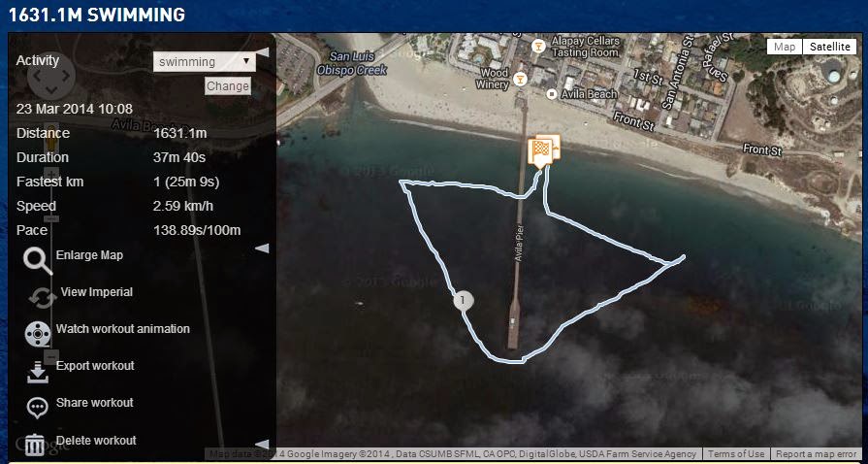Open the Share workout link
868x464 pixels.
click(95, 403)
